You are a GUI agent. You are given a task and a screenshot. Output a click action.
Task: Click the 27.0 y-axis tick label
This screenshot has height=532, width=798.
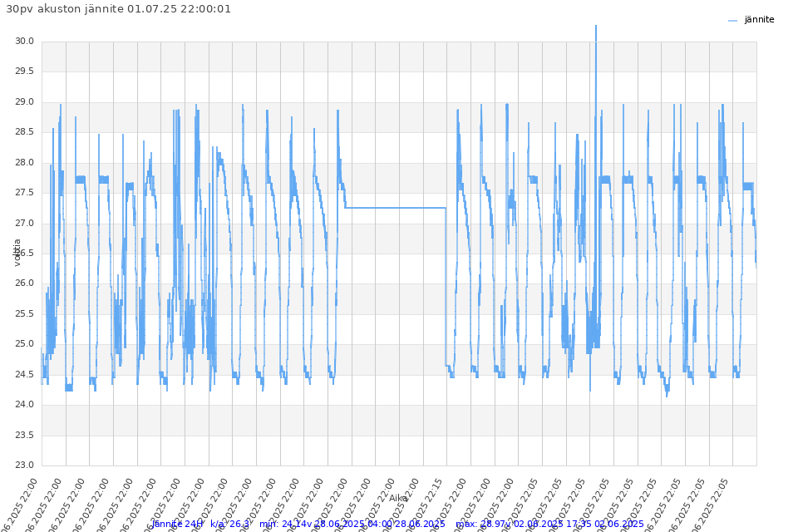pyautogui.click(x=25, y=224)
